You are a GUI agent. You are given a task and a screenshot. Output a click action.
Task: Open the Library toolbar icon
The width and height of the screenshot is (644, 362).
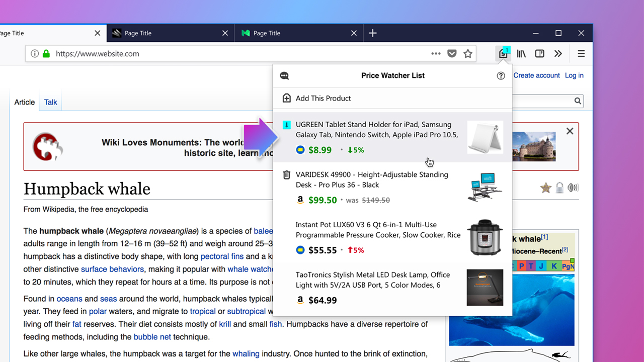pyautogui.click(x=521, y=53)
